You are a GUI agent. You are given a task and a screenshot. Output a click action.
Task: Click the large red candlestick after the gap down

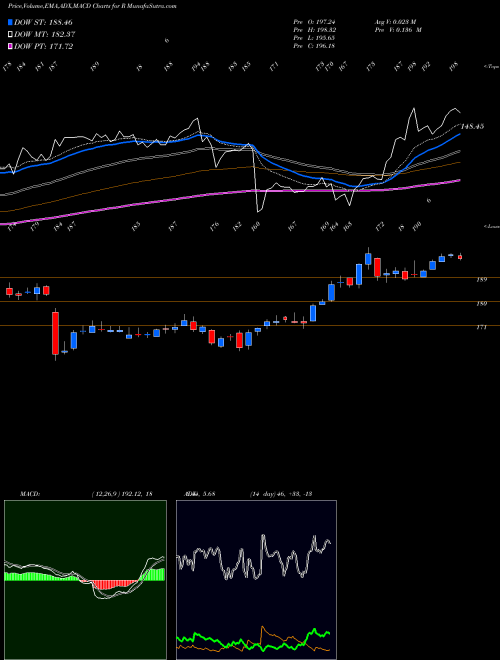56,333
